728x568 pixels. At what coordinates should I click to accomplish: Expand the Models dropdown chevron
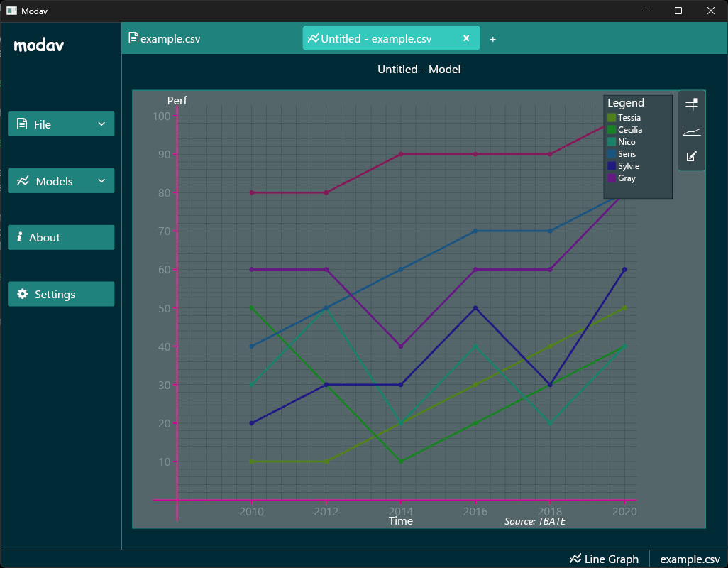click(101, 180)
